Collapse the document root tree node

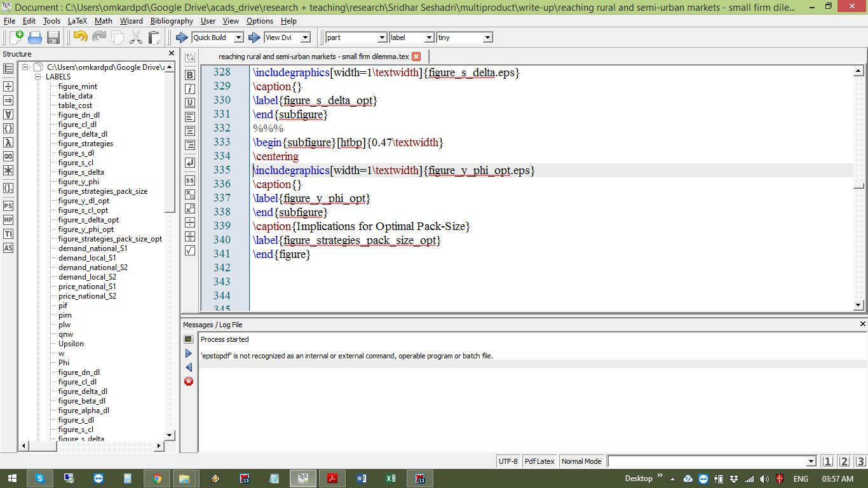(x=25, y=67)
